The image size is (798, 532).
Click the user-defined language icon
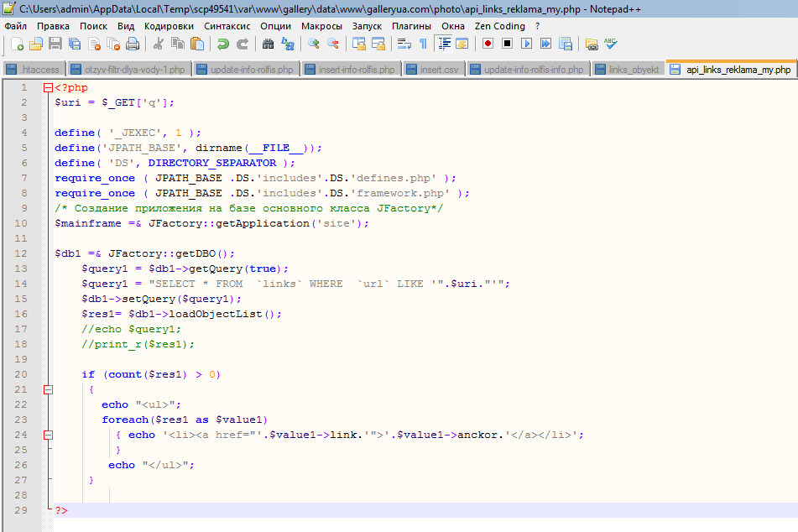(462, 44)
